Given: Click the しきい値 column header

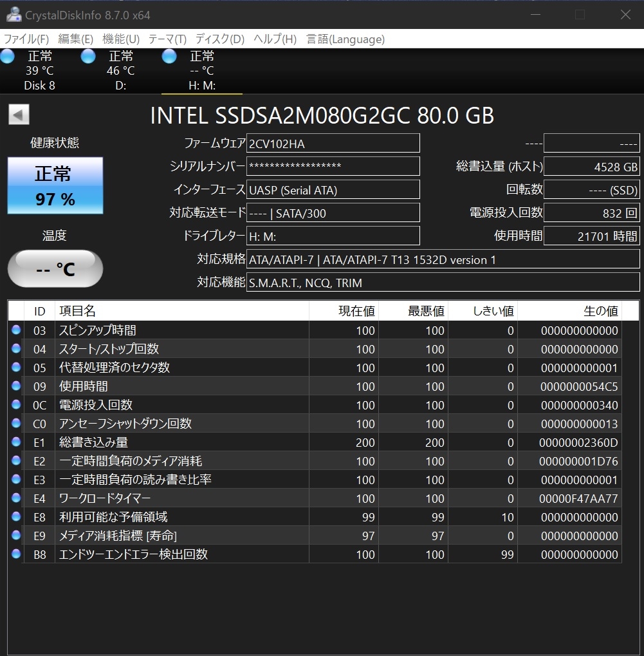Looking at the screenshot, I should [x=483, y=311].
